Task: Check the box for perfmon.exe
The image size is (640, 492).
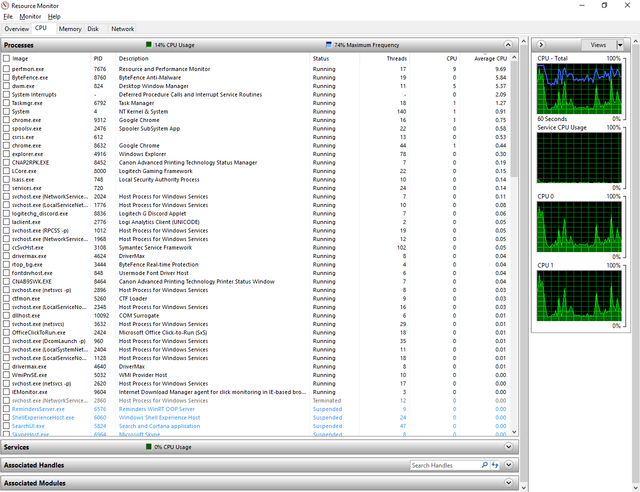Action: tap(7, 69)
